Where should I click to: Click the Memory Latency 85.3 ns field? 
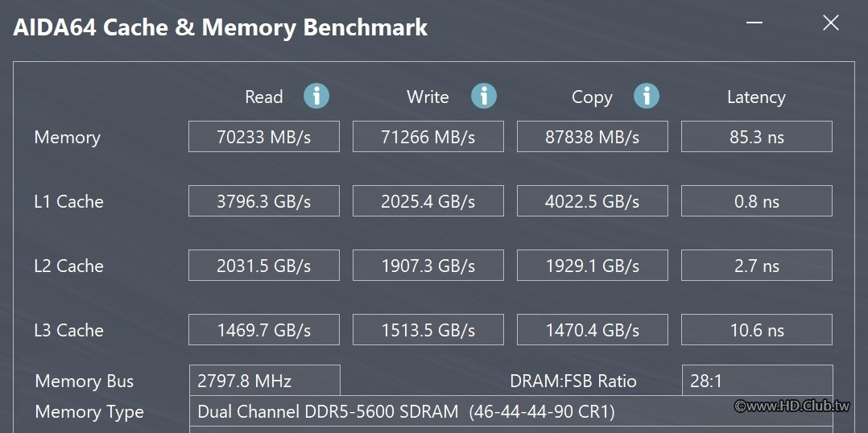[x=756, y=137]
